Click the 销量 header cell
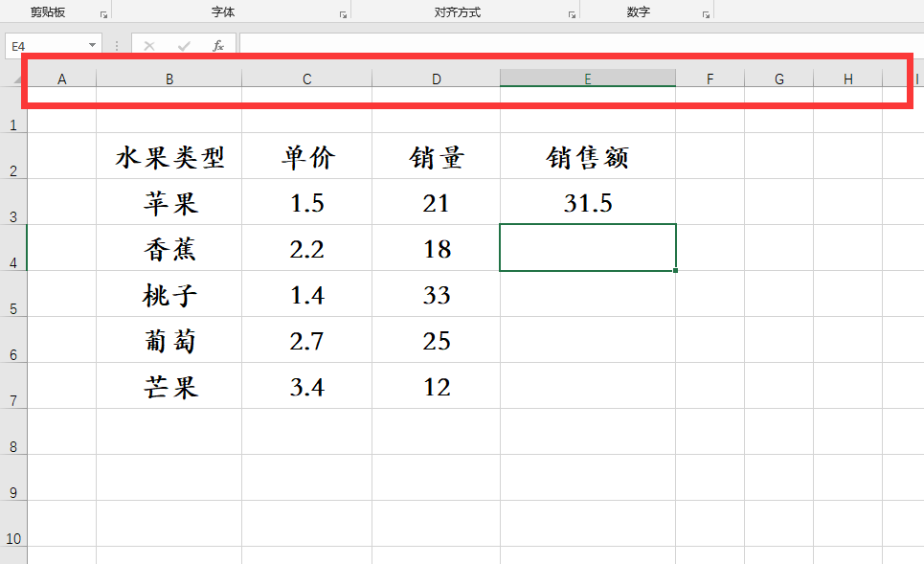 point(436,156)
